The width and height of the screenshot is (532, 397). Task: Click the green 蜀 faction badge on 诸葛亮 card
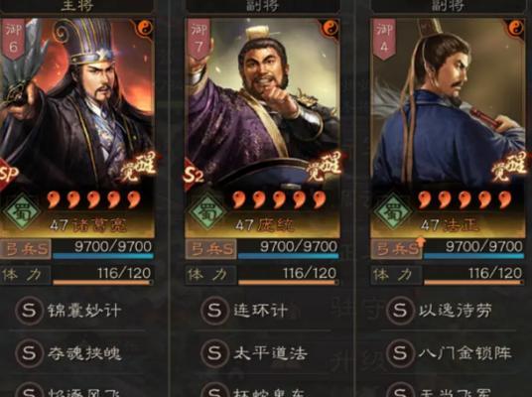(x=21, y=211)
